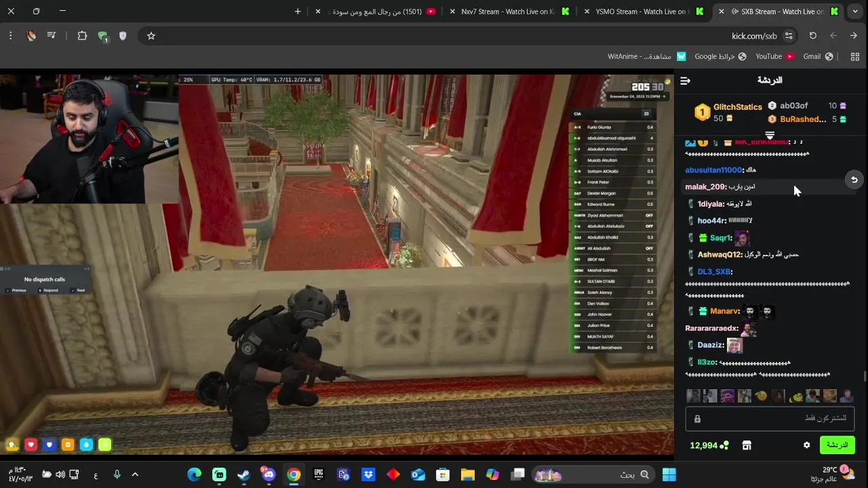The image size is (868, 488).
Task: Bookmark this page with star icon
Action: [151, 36]
